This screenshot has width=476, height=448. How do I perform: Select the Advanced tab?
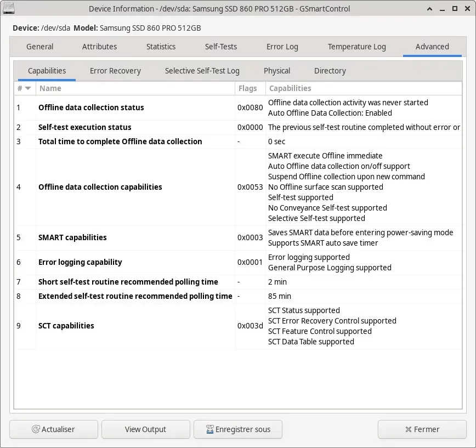click(432, 47)
